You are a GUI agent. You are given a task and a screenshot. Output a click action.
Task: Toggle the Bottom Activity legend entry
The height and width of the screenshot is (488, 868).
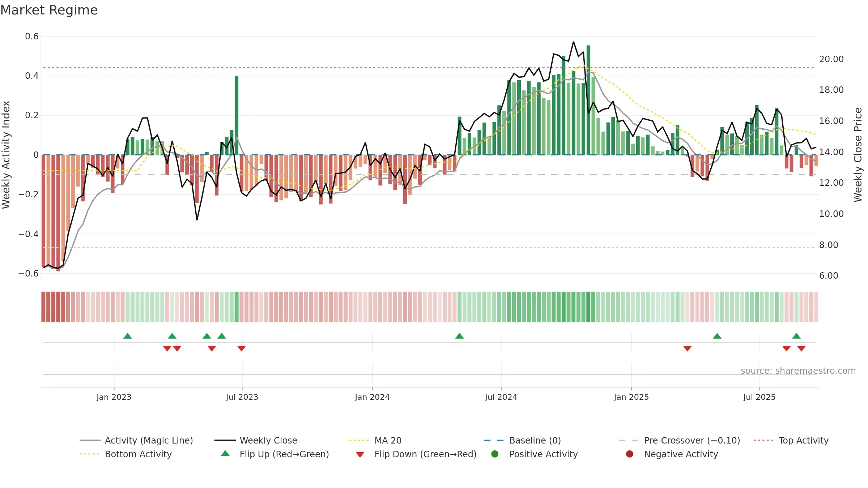pos(125,454)
